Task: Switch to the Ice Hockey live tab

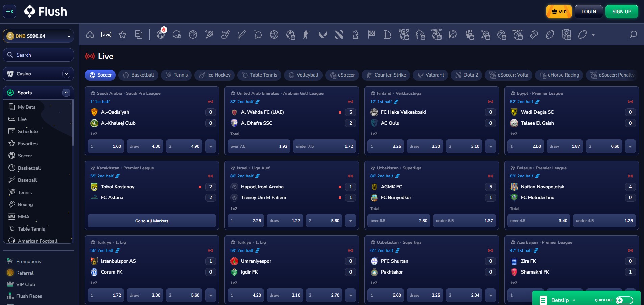Action: click(x=215, y=75)
